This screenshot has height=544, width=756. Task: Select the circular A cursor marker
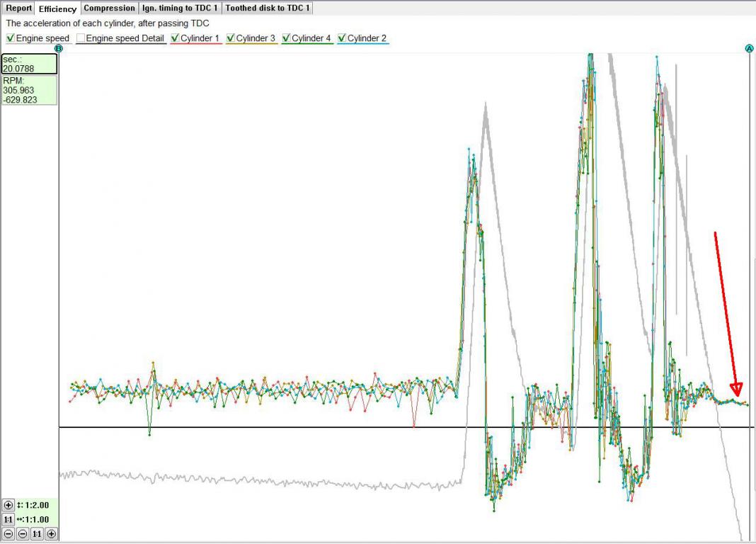(750, 48)
